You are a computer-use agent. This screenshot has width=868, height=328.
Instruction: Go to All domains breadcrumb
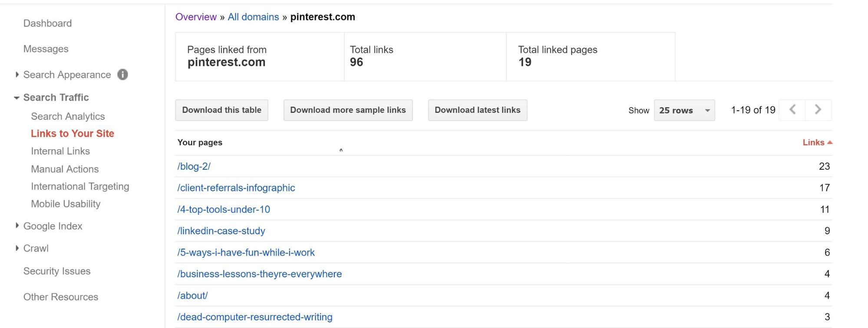253,17
